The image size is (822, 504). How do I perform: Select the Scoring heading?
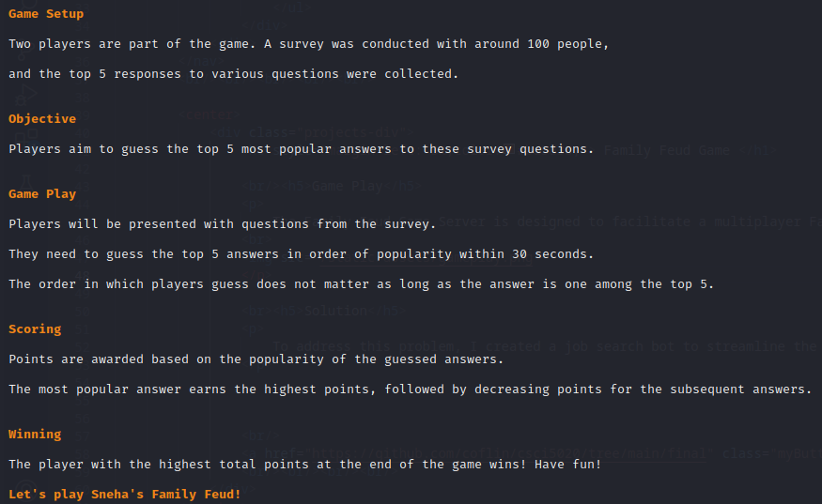point(35,329)
